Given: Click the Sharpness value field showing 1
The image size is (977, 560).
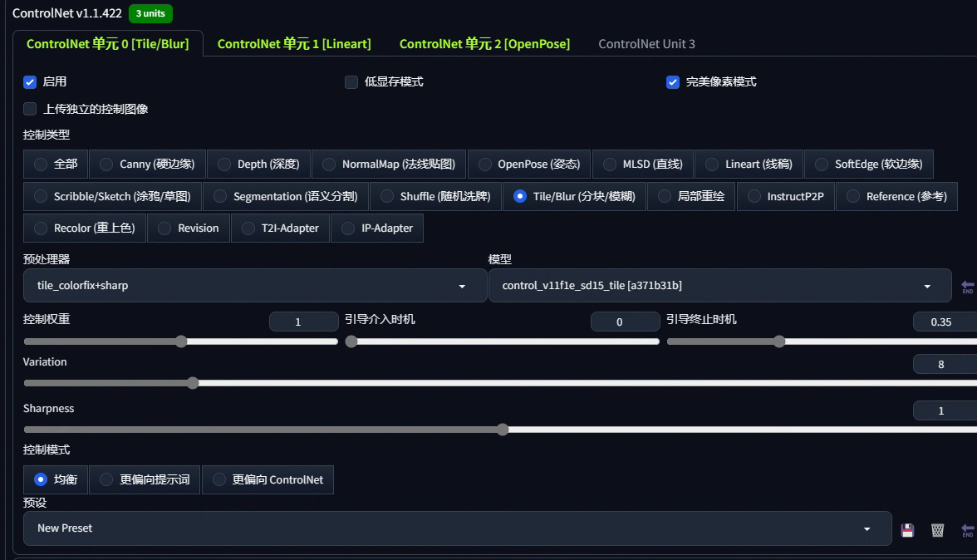Looking at the screenshot, I should (x=945, y=410).
